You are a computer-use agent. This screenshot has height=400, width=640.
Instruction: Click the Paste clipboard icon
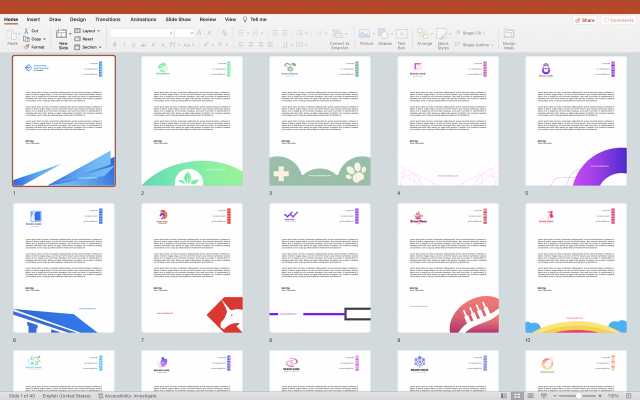click(x=12, y=35)
